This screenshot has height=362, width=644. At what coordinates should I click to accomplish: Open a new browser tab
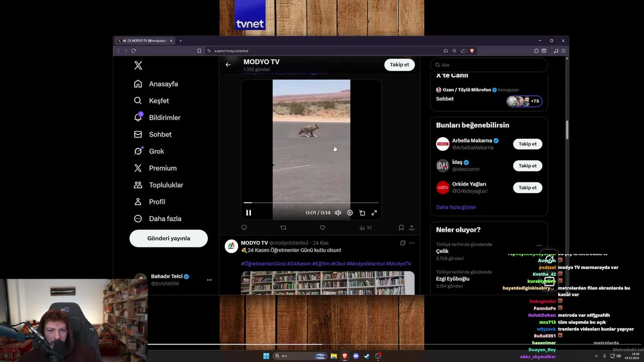pyautogui.click(x=181, y=41)
